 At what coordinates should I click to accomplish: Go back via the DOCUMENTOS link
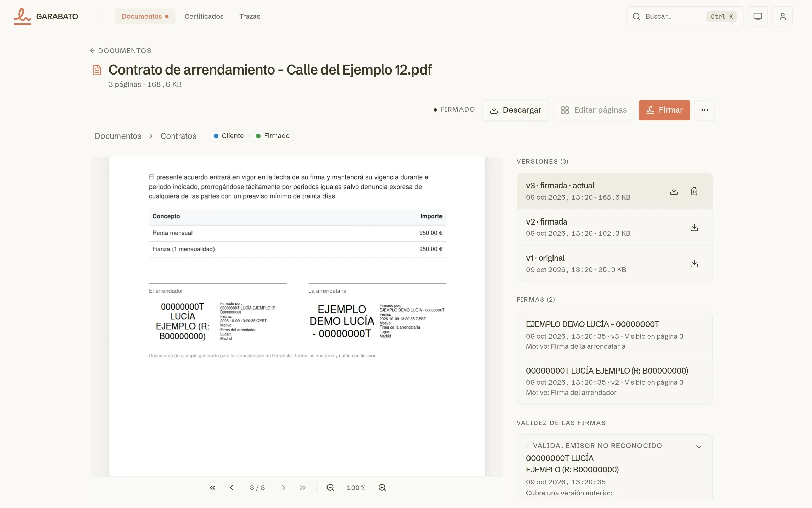click(x=120, y=51)
